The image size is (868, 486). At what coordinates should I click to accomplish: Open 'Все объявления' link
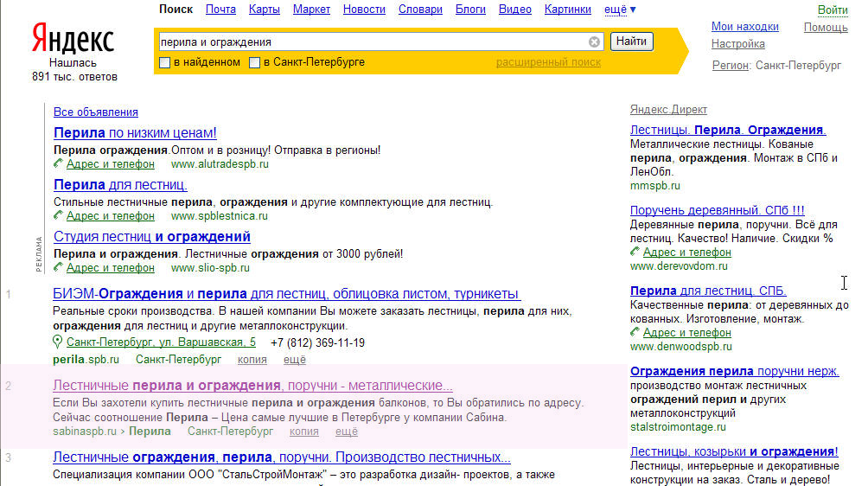click(x=96, y=112)
